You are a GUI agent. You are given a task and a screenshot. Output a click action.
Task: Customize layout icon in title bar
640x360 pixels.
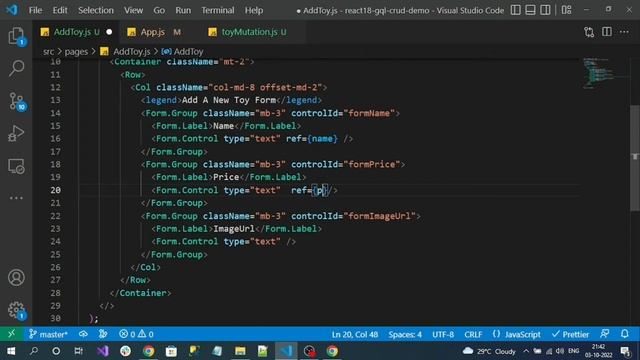point(566,10)
